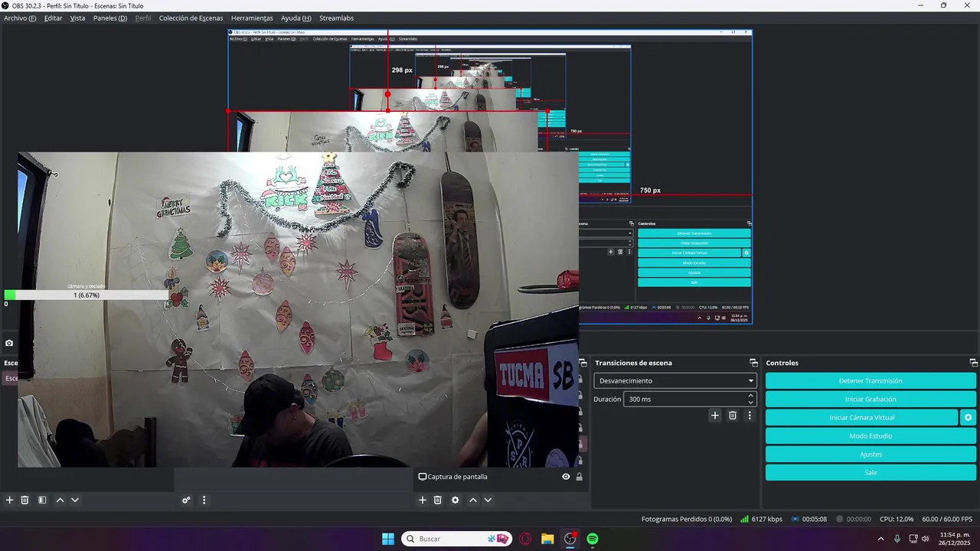Click Fotogramas Perdidos 0 (0.0%) status
The image size is (980, 551).
pyautogui.click(x=687, y=519)
